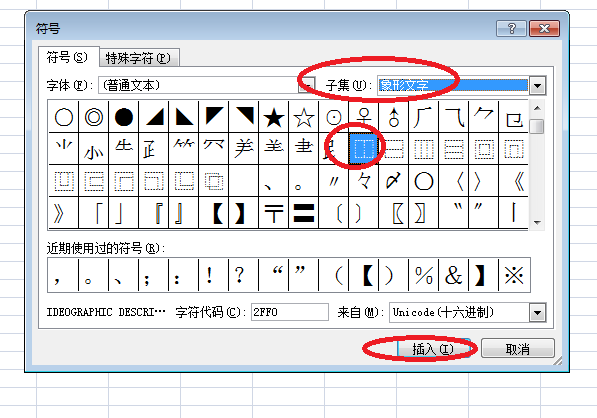Select the postal mark 〒 symbol

pos(274,213)
